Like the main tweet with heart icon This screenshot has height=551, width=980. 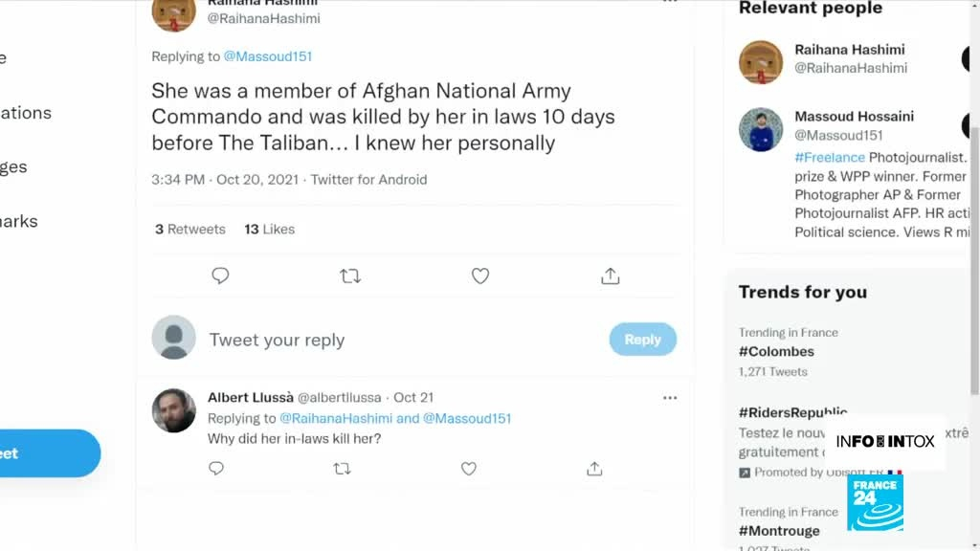(x=480, y=276)
